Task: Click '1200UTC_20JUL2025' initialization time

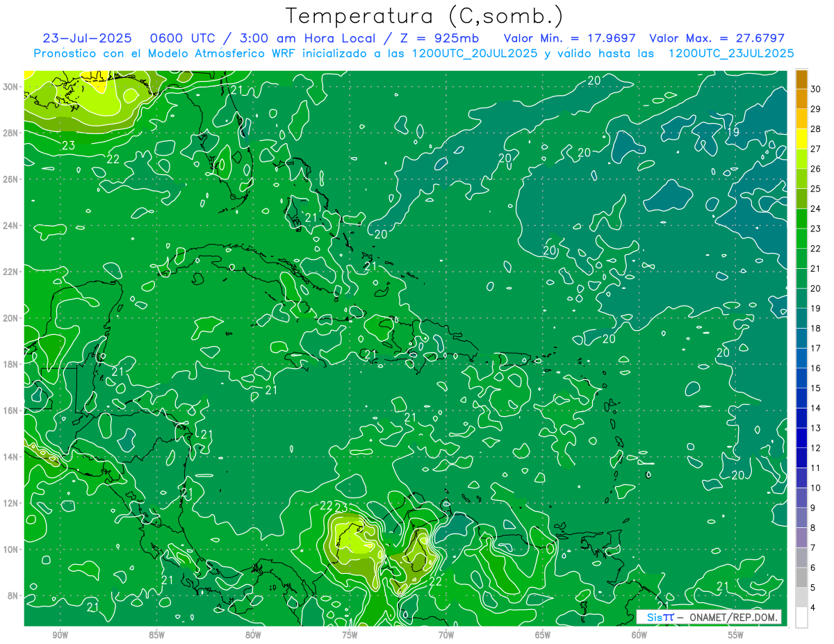Action: pyautogui.click(x=474, y=53)
